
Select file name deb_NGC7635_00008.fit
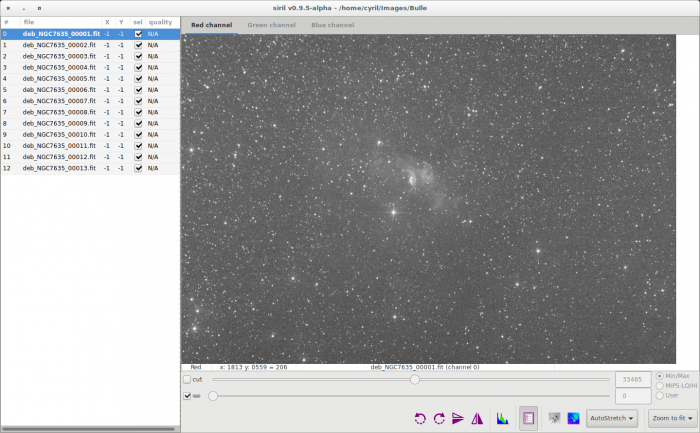point(59,112)
